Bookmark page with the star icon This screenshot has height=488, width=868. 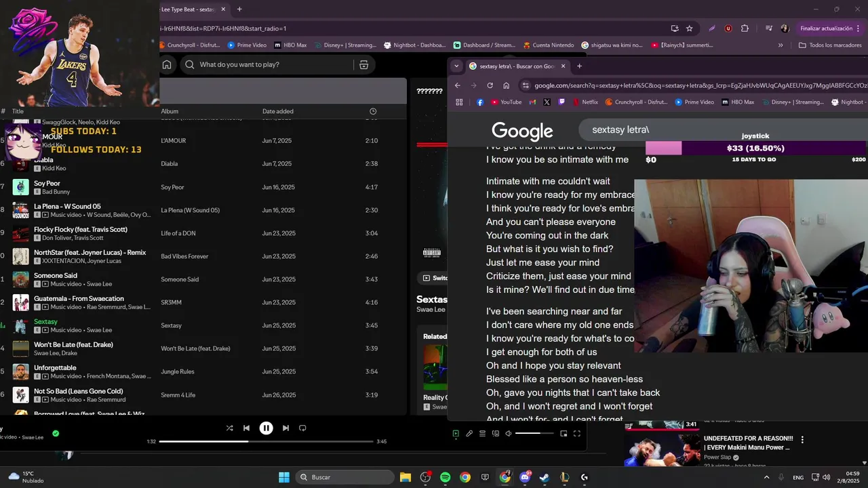click(x=690, y=28)
